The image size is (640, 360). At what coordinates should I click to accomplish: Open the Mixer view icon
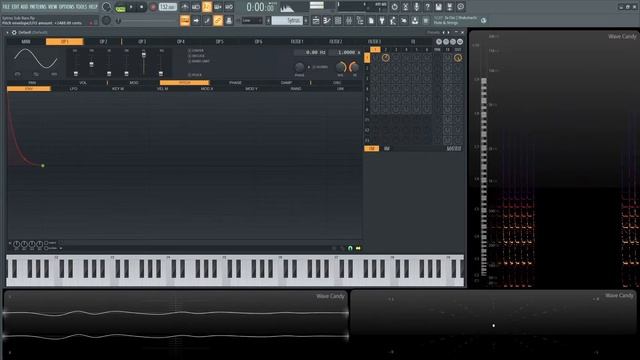(x=349, y=20)
